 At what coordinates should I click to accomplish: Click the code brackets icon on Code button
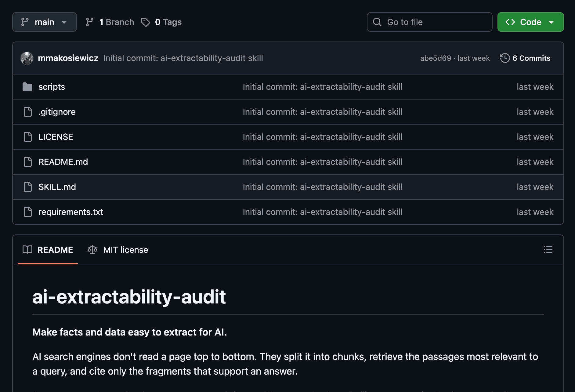(x=510, y=22)
